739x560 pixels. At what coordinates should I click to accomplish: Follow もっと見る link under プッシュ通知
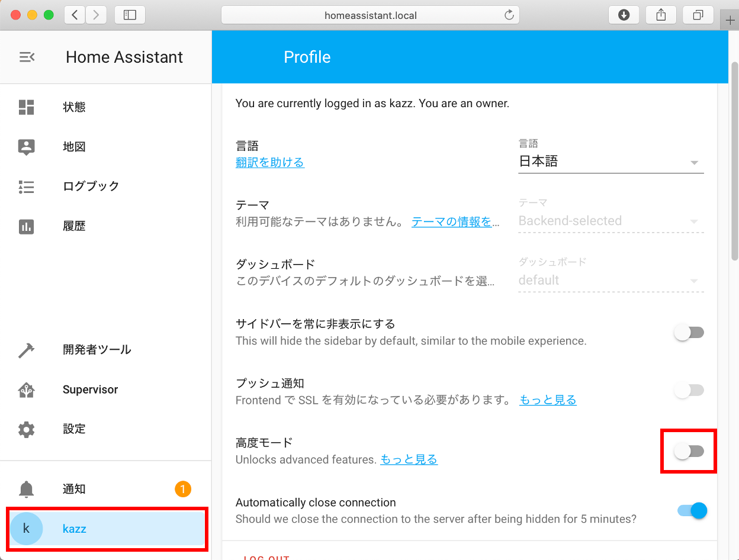click(x=548, y=400)
